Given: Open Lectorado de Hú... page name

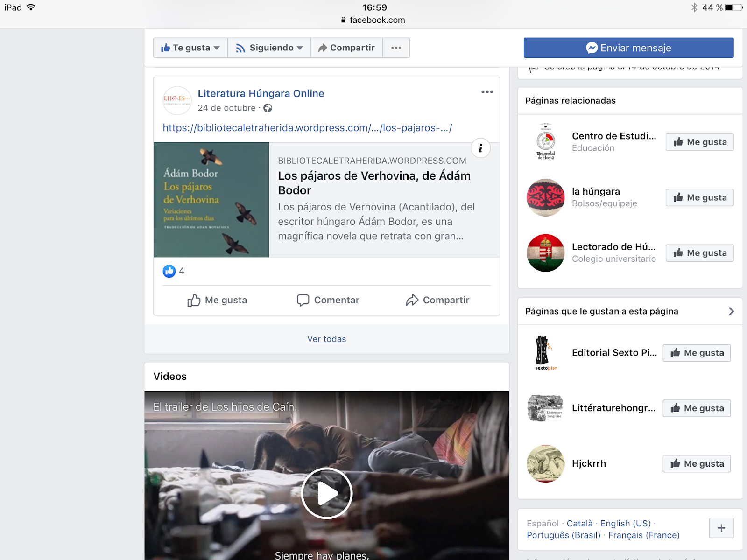Looking at the screenshot, I should pyautogui.click(x=613, y=247).
